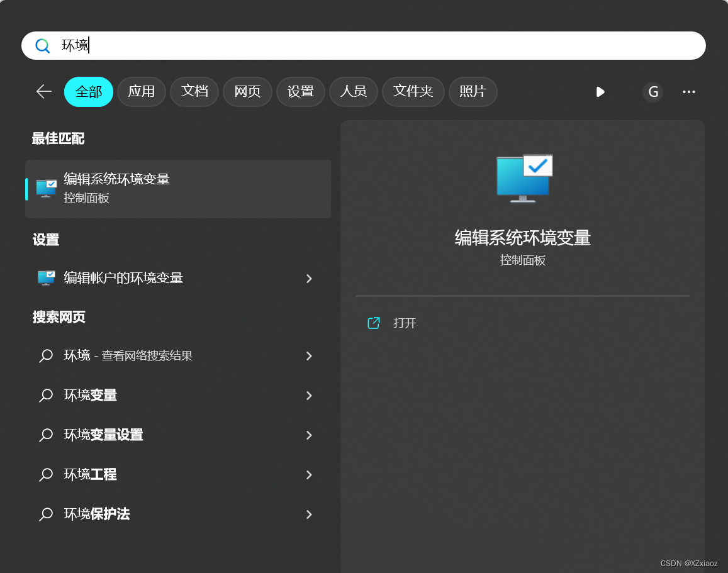This screenshot has width=728, height=573.
Task: Select the 全部 filter tab
Action: coord(89,91)
